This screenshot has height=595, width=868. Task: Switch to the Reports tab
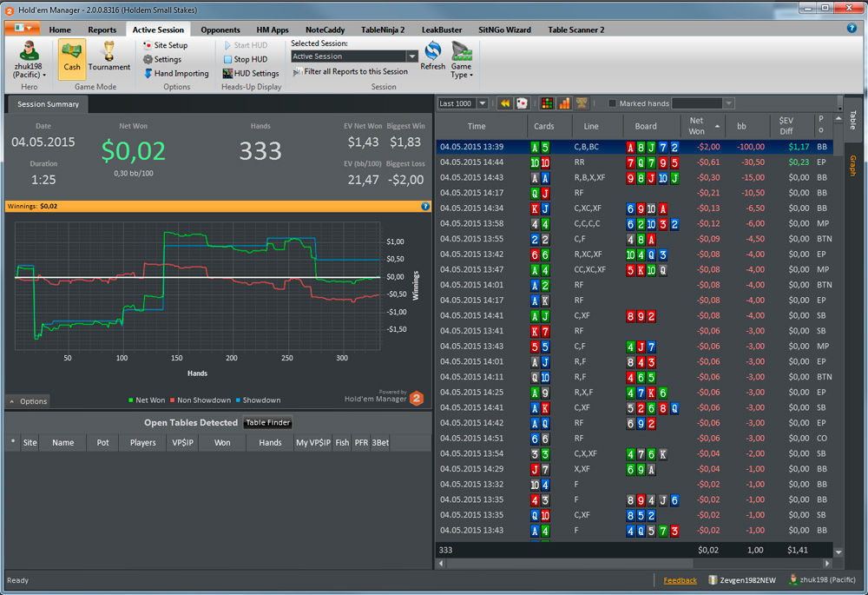click(102, 30)
